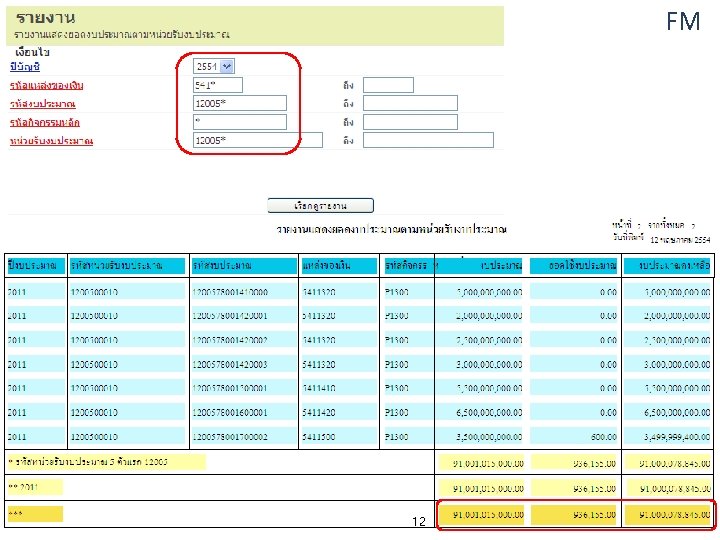This screenshot has width=720, height=540.
Task: Click the *** grand total row label
Action: pyautogui.click(x=15, y=514)
